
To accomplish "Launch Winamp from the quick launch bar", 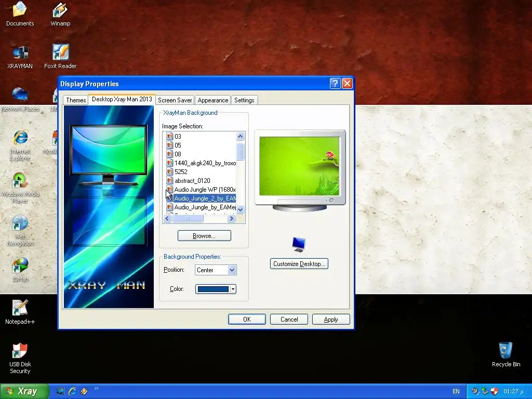I will pos(84,391).
